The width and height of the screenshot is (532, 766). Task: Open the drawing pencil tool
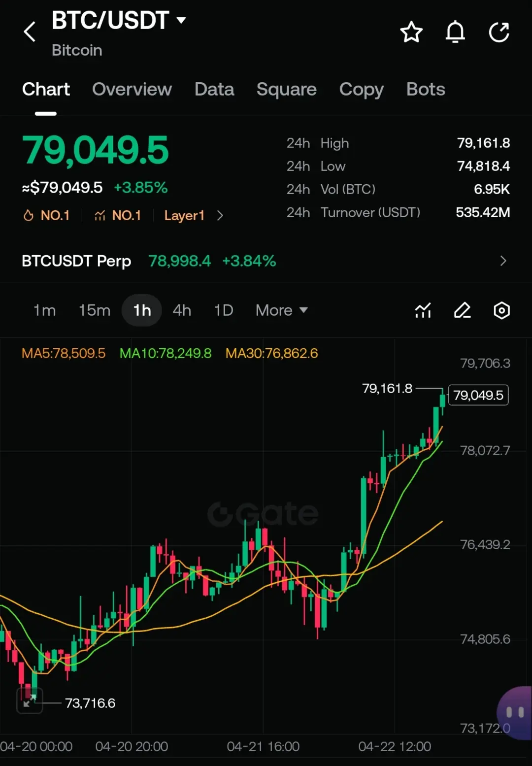click(462, 310)
